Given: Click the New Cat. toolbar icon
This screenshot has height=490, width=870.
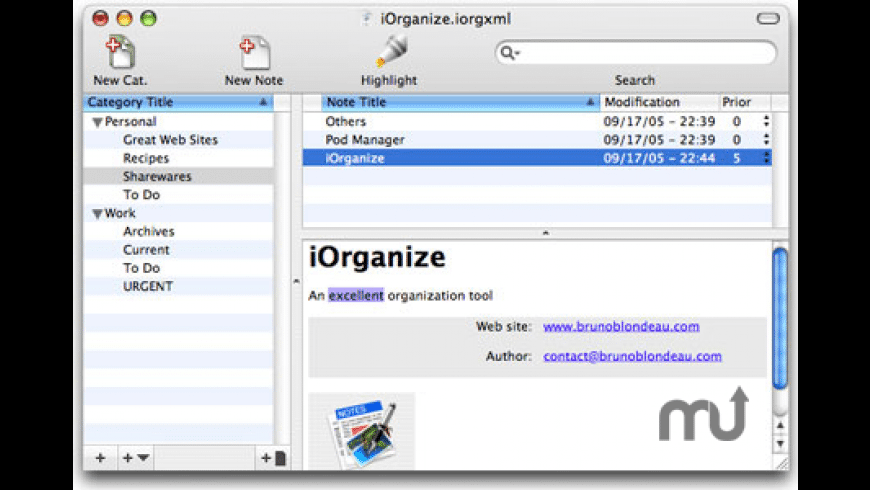Looking at the screenshot, I should [120, 52].
